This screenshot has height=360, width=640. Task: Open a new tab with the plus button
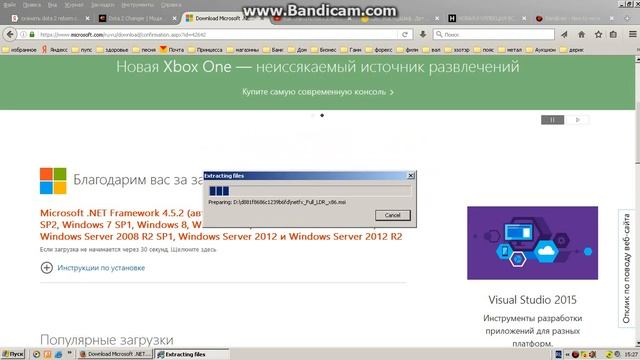627,18
